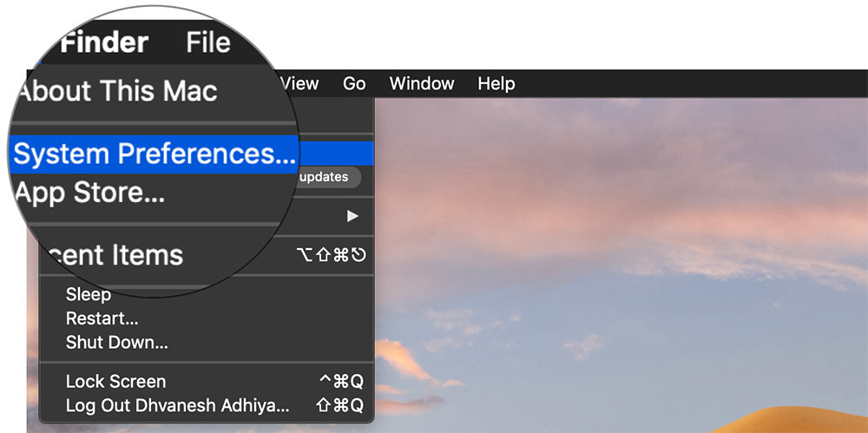The image size is (868, 433).
Task: Put the Mac to Sleep
Action: pos(89,294)
